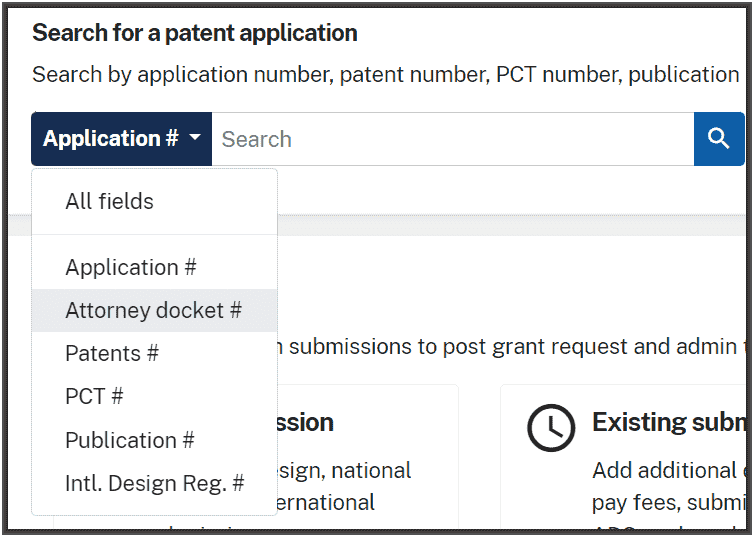Viewport: 754px width, 537px height.
Task: Click the post grant request description text
Action: [513, 347]
